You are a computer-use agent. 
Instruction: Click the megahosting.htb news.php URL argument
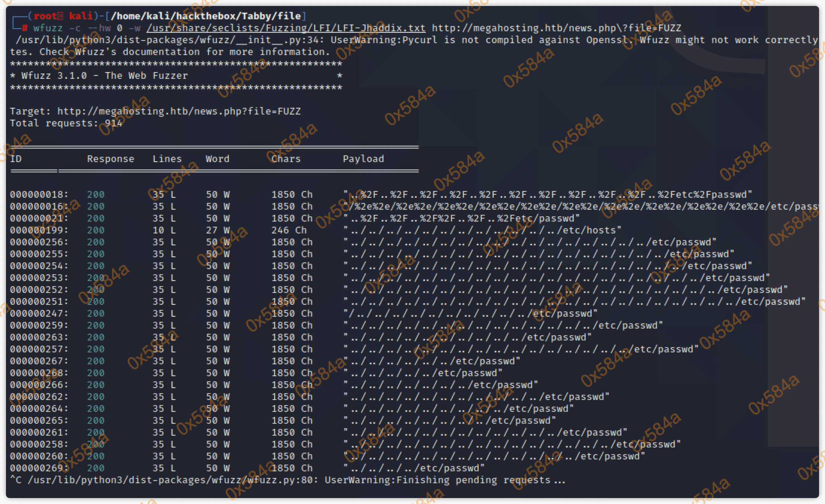pos(556,28)
